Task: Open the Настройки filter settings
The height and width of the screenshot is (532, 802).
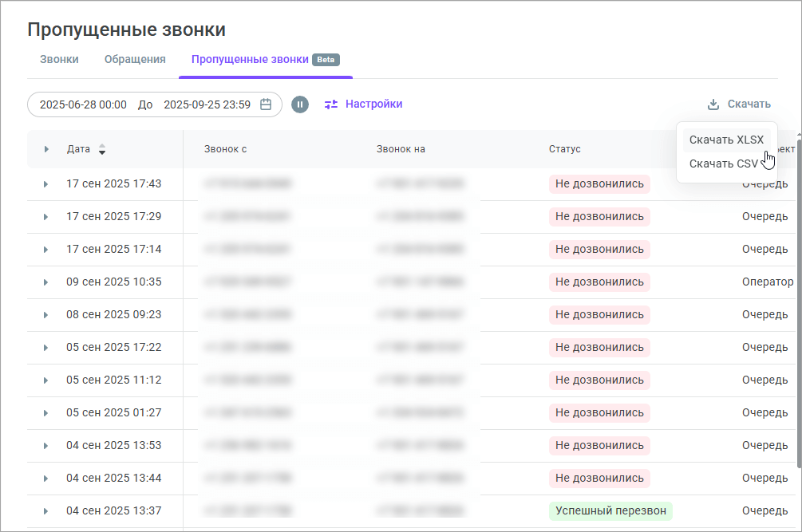Action: [373, 104]
